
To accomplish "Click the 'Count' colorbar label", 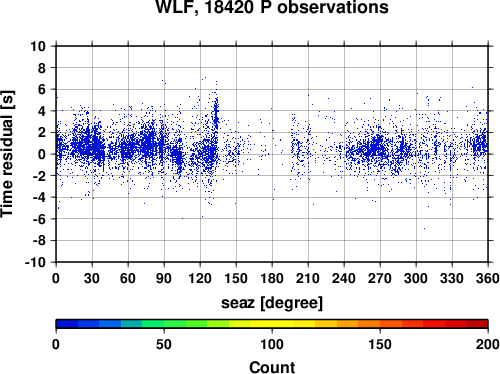I will pos(272,367).
